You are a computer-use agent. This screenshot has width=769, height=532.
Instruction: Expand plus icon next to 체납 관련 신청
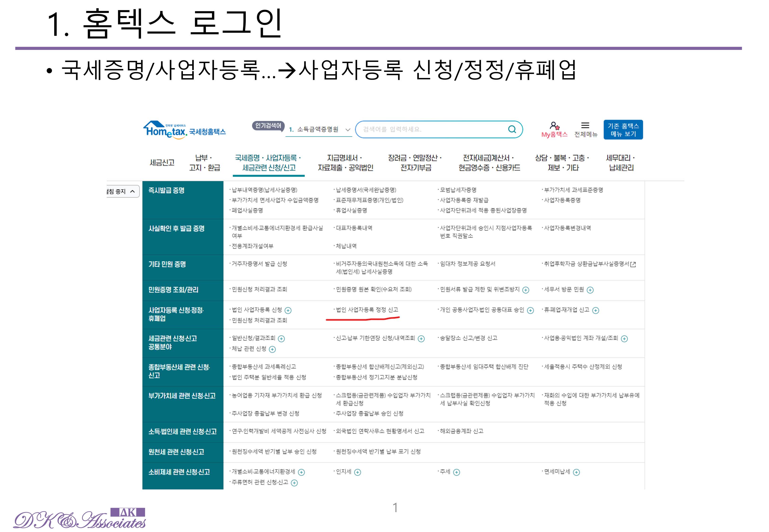tap(272, 350)
